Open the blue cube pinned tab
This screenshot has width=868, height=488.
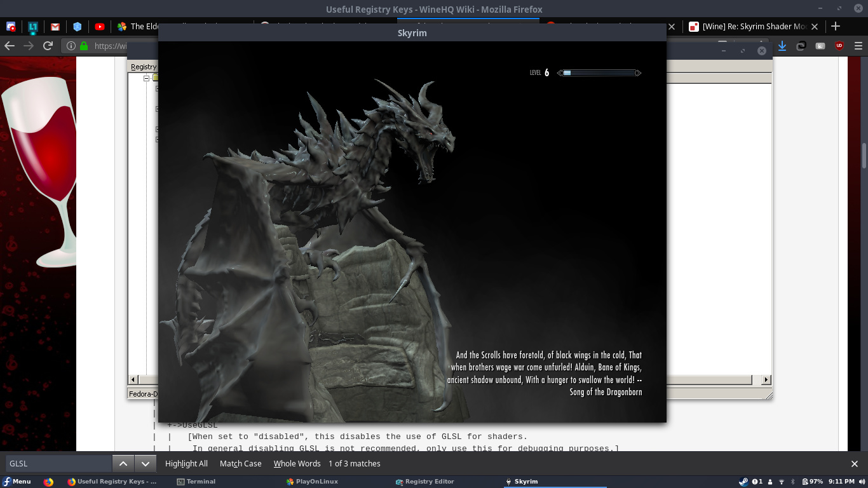pyautogui.click(x=78, y=27)
